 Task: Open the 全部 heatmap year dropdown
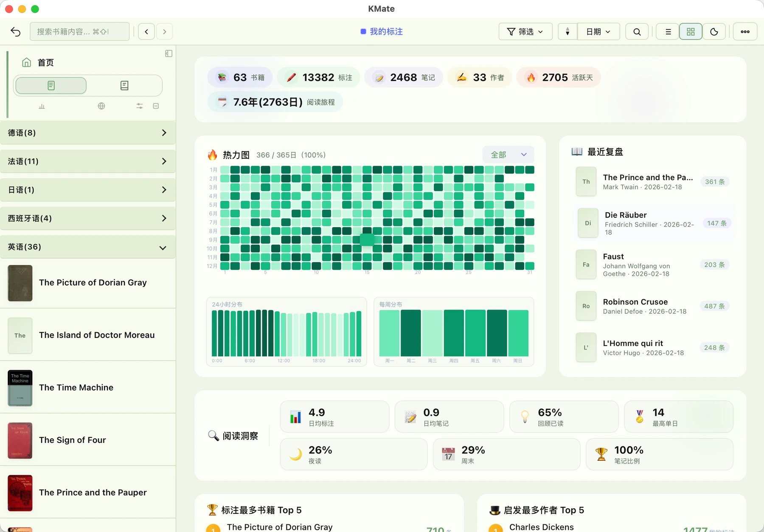pos(508,155)
